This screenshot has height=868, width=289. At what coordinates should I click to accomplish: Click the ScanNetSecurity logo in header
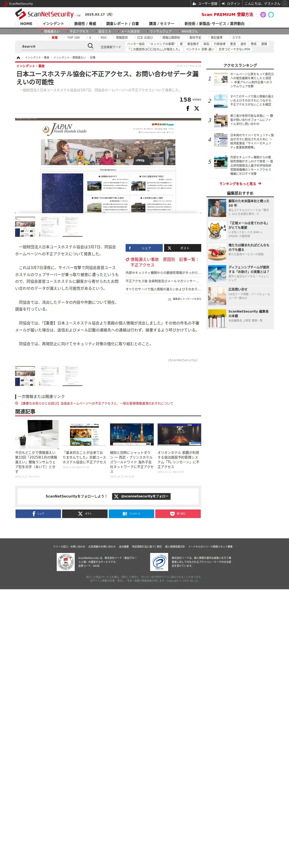[x=44, y=14]
